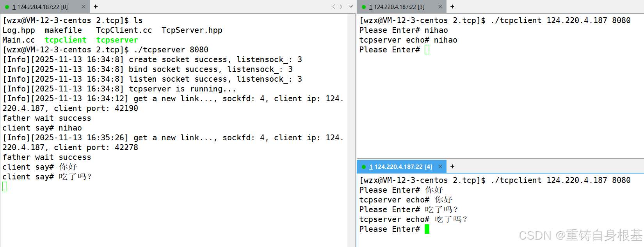Click the left terminal vertical scrollbar
Viewport: 644px width, 247px height.
(x=351, y=130)
